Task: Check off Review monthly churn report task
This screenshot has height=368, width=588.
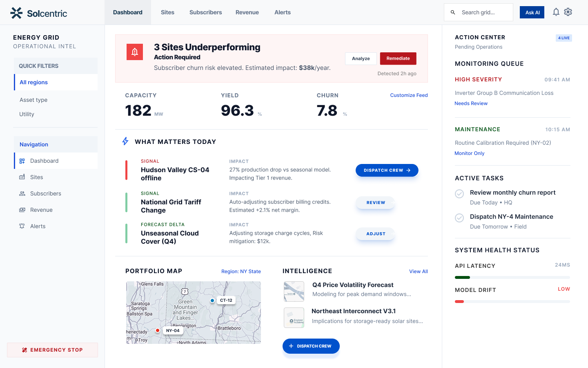Action: tap(459, 194)
